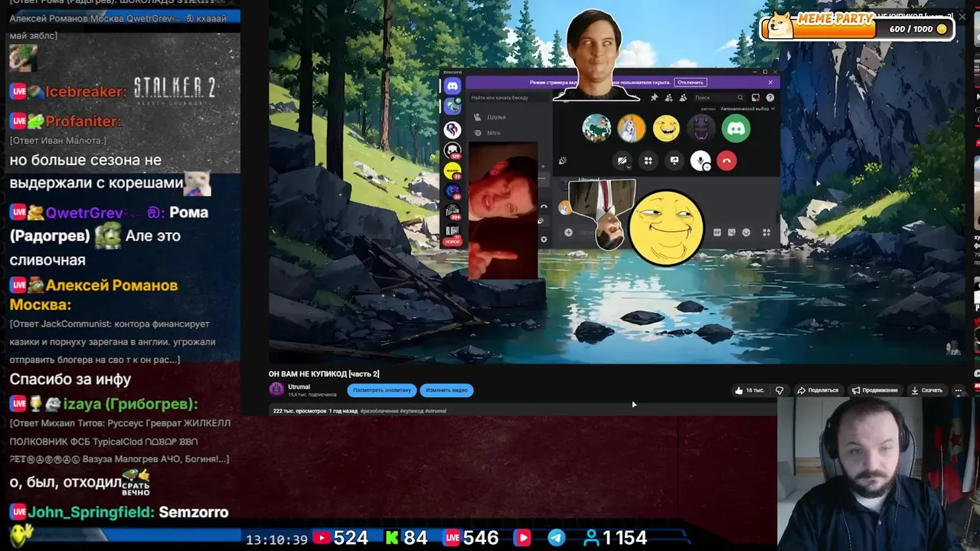The image size is (980, 551).
Task: Click the total viewers count 1 154
Action: [614, 538]
